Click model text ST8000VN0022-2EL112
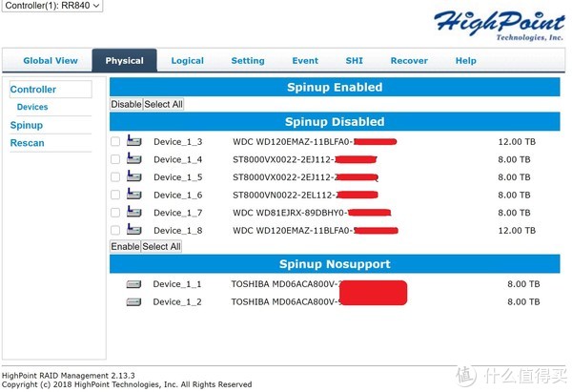Image resolution: width=572 pixels, height=392 pixels. pyautogui.click(x=282, y=195)
